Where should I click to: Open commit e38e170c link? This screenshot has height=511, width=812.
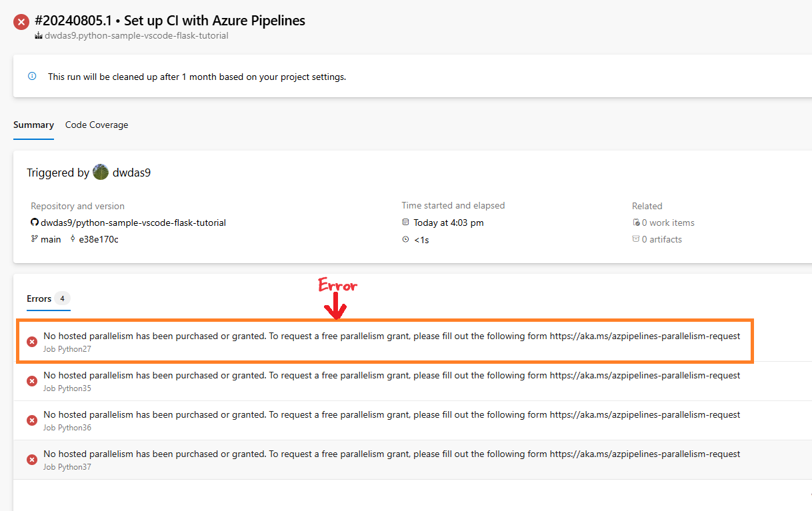coord(99,239)
